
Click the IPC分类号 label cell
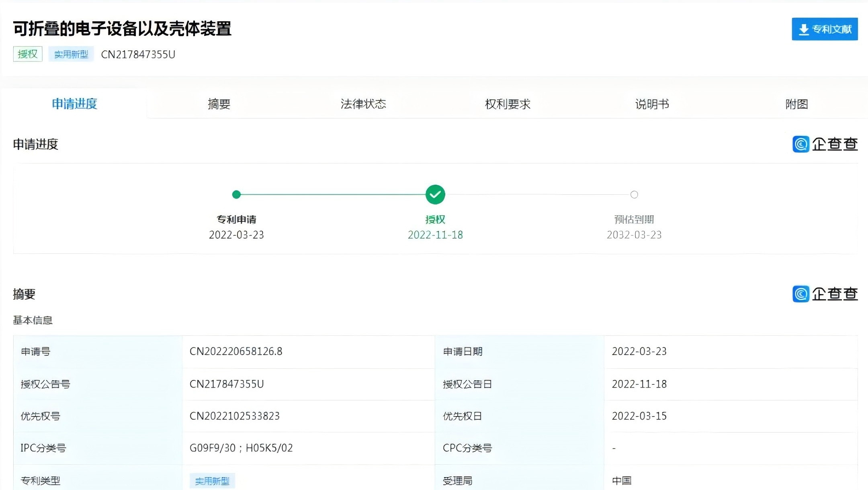(98, 448)
